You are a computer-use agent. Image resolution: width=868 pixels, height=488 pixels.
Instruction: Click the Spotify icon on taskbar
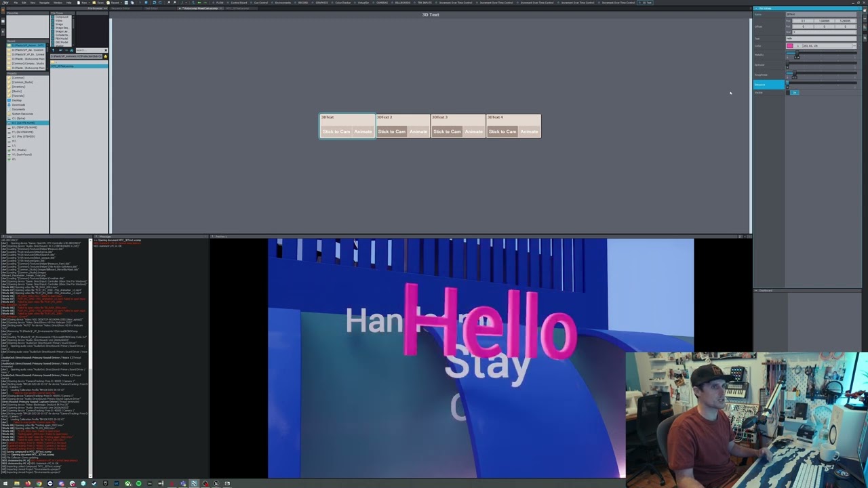click(138, 484)
